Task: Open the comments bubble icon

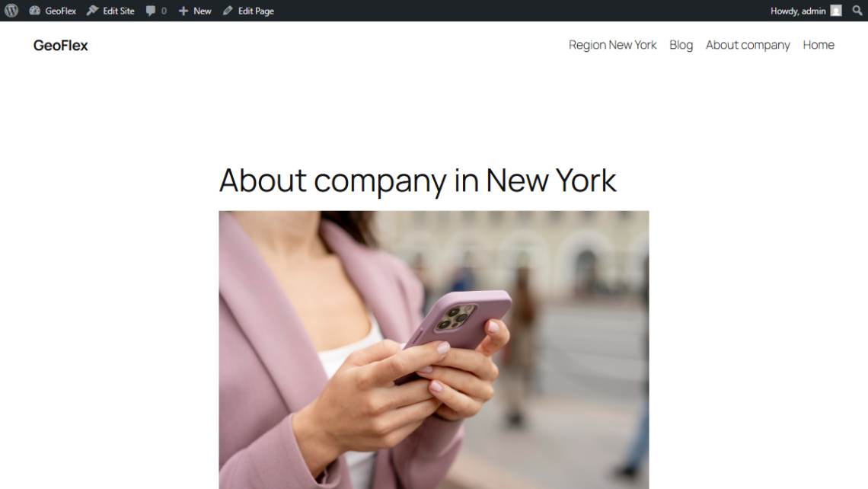Action: point(151,11)
